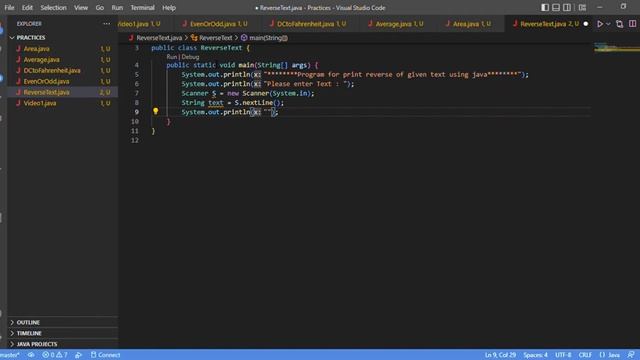640x360 pixels.
Task: Click the feedback icon in status bar
Action: click(x=631, y=355)
